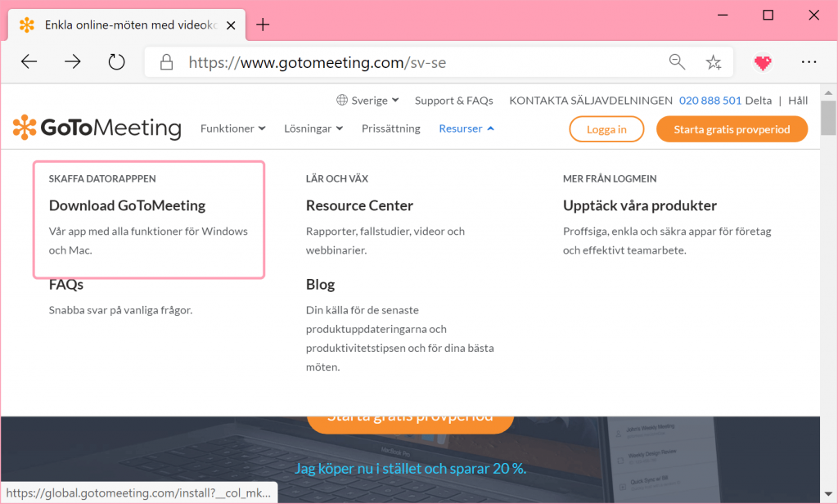Select the Enkla online-möten browser tab
This screenshot has height=504, width=838.
click(127, 25)
